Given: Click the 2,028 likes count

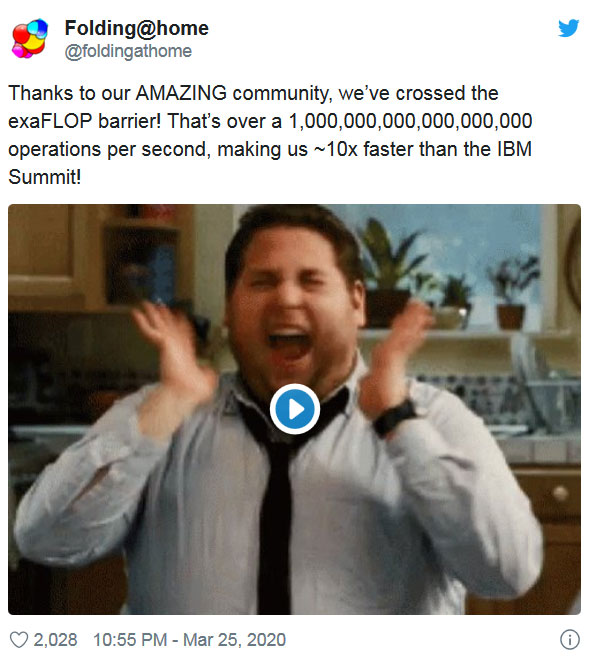Looking at the screenshot, I should click(56, 640).
